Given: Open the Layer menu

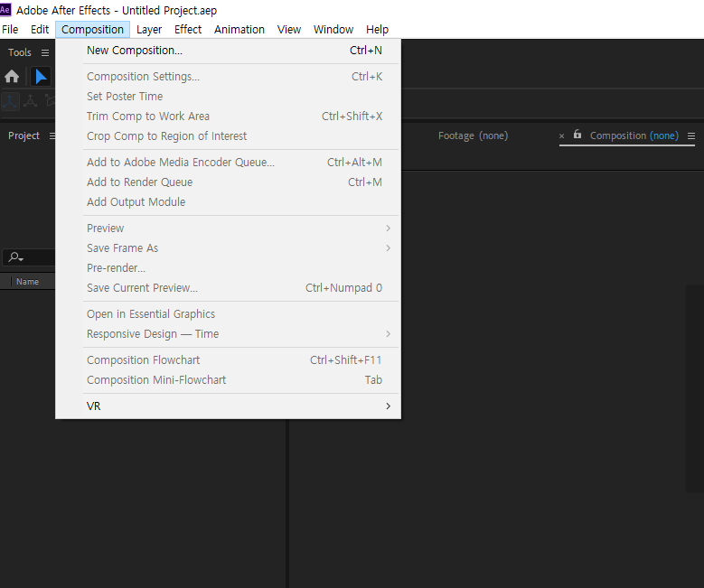Looking at the screenshot, I should tap(149, 30).
